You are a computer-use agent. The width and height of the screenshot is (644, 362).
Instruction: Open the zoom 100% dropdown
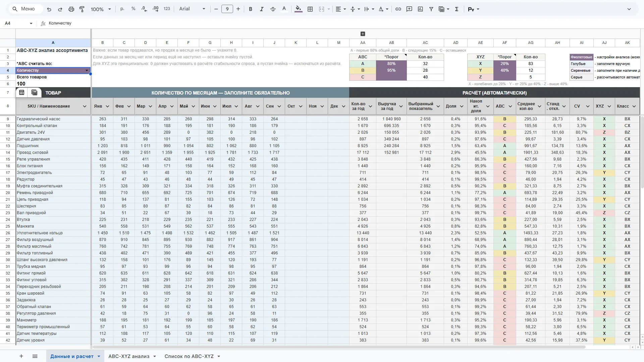click(101, 9)
